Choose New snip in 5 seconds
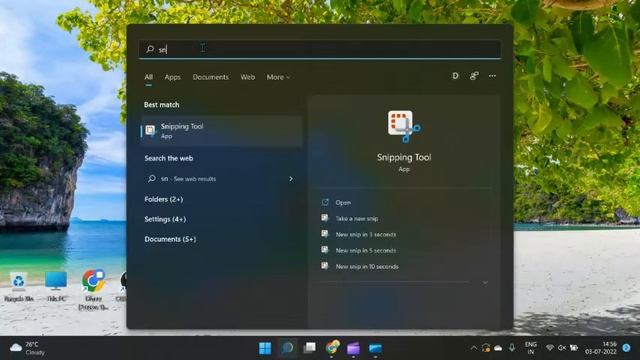The height and width of the screenshot is (360, 640). (366, 251)
